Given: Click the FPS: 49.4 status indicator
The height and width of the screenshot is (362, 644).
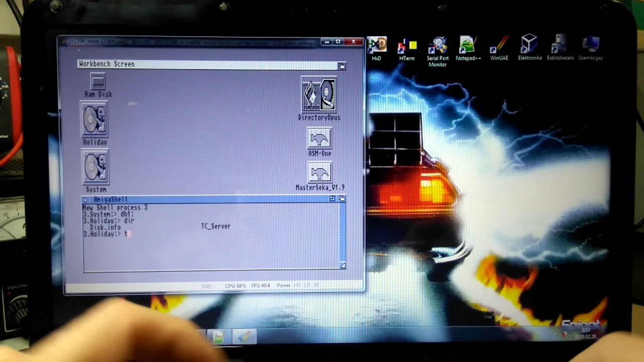Looking at the screenshot, I should 260,286.
